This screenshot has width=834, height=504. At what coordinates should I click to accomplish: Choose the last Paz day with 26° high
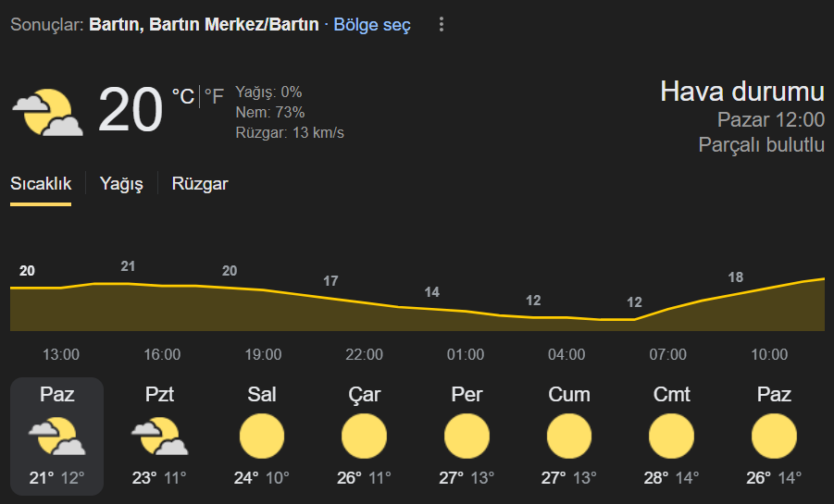[774, 436]
